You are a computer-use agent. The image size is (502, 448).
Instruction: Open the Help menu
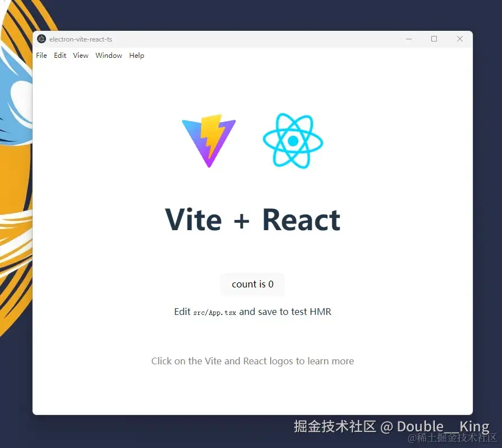point(136,56)
